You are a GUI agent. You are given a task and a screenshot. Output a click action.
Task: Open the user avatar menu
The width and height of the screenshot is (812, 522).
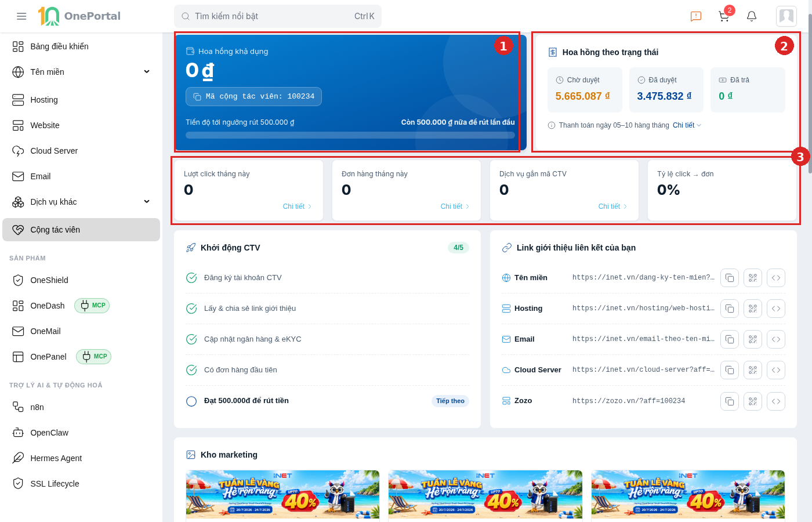coord(786,16)
